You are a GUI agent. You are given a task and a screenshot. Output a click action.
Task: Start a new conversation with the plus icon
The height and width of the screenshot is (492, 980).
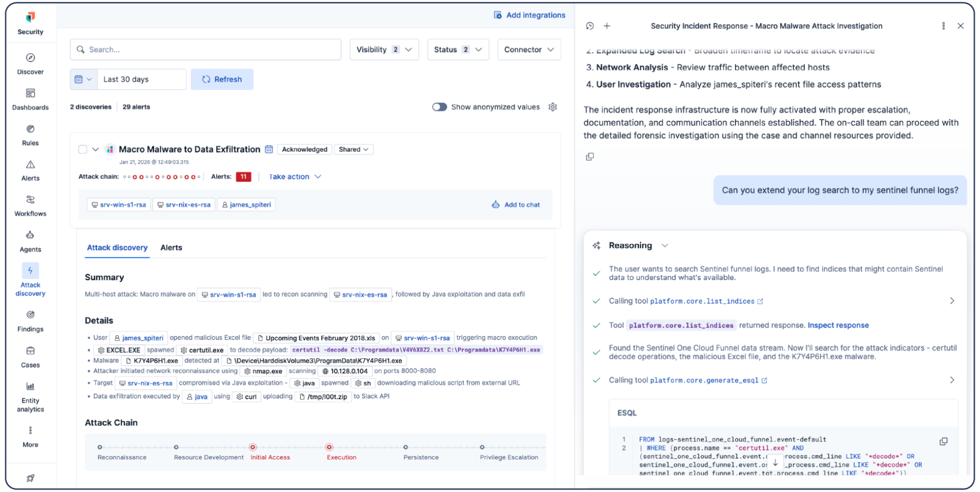[607, 25]
